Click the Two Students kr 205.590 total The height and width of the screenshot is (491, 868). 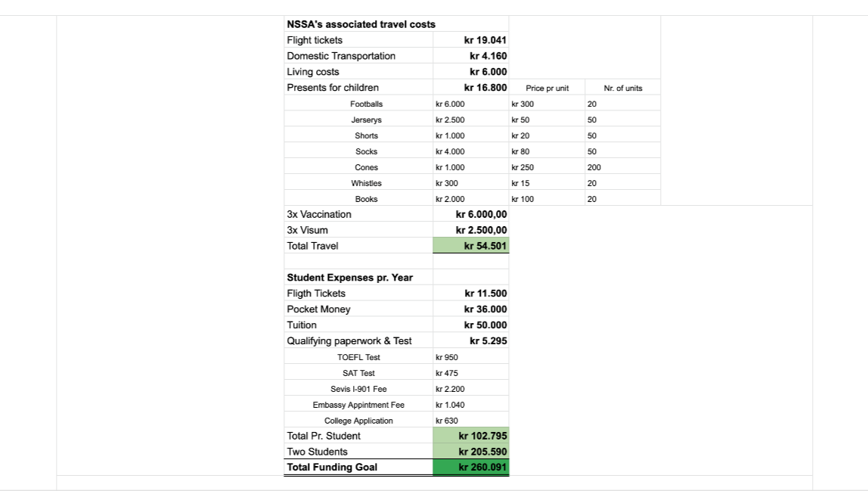(x=471, y=452)
